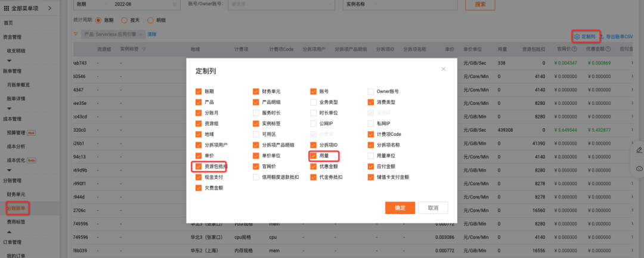This screenshot has width=644, height=258.
Task: Click the 清除 filter link
Action: tap(152, 35)
